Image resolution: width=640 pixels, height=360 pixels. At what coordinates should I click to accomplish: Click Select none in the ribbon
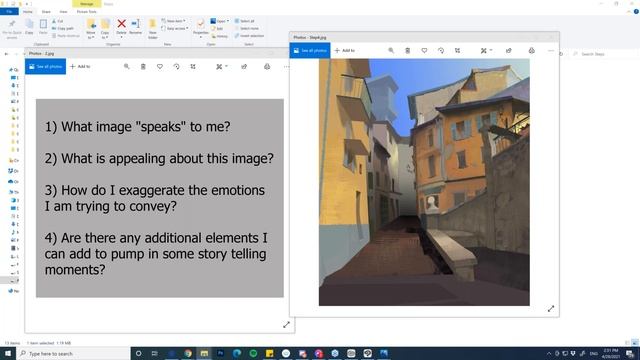pyautogui.click(x=247, y=28)
